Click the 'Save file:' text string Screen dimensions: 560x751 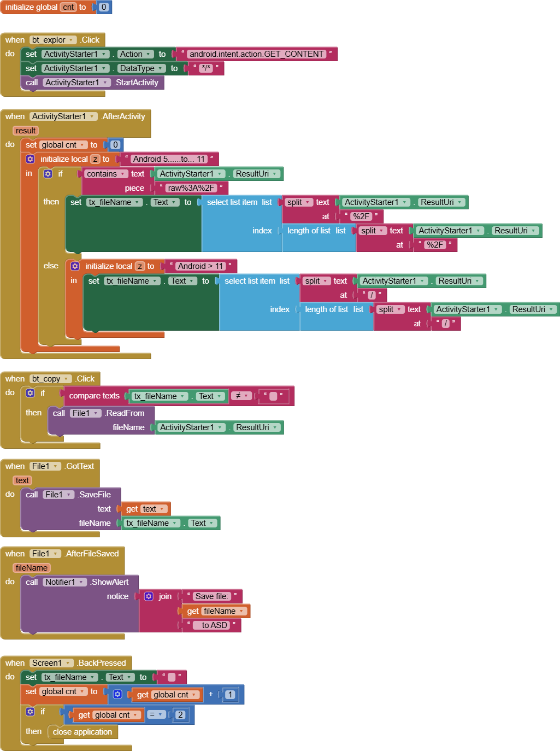pos(211,596)
